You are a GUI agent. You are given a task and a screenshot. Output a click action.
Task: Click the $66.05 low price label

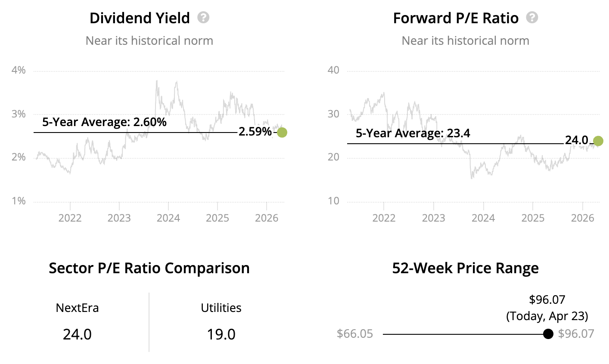coord(355,334)
